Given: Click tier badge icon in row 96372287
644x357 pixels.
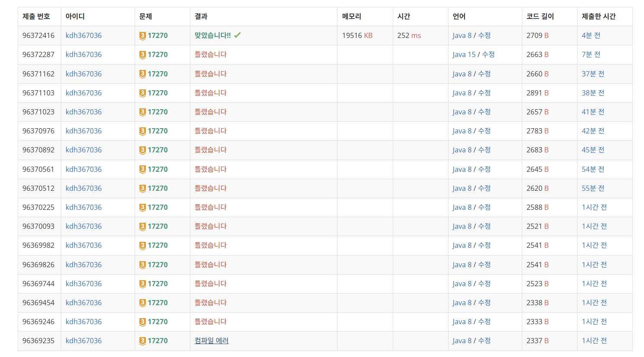Looking at the screenshot, I should coord(142,55).
